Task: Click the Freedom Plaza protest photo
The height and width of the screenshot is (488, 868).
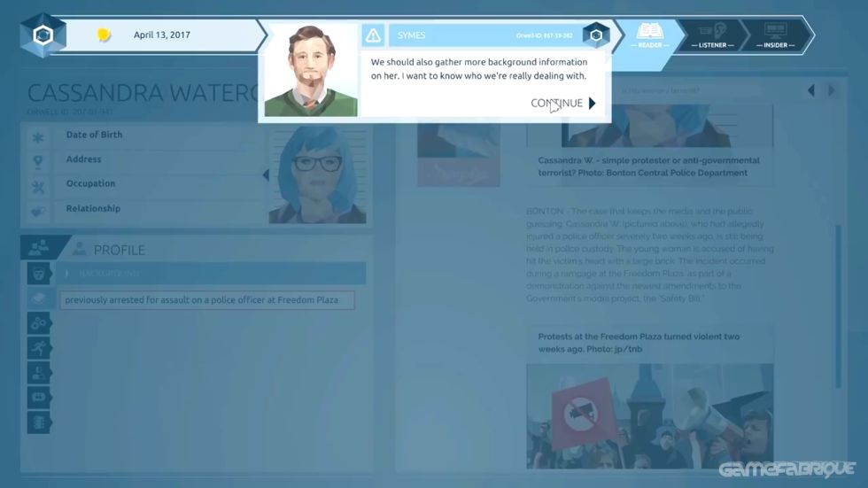Action: (650, 416)
